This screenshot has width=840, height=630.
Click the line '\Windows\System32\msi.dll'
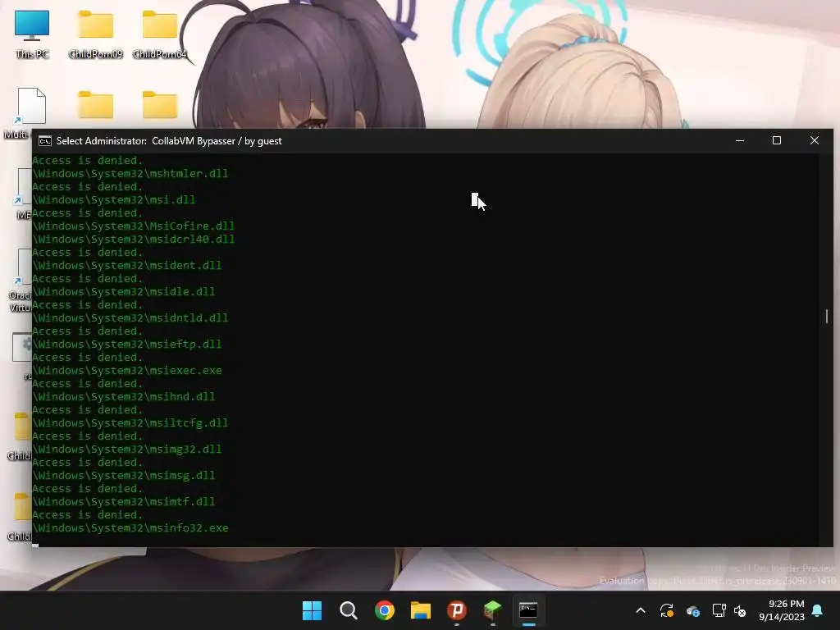(113, 200)
